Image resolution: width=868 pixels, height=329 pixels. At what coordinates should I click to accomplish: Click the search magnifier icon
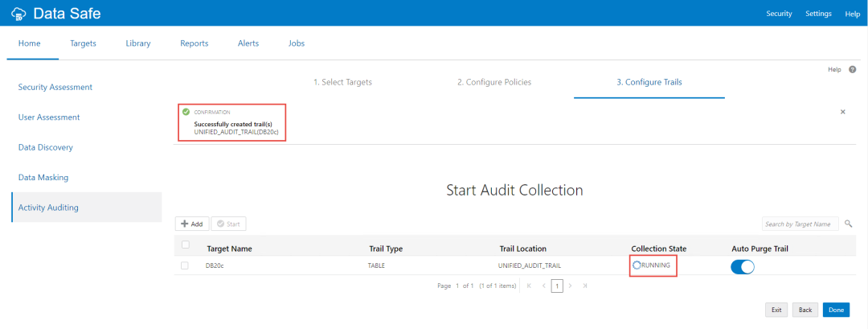click(x=848, y=224)
